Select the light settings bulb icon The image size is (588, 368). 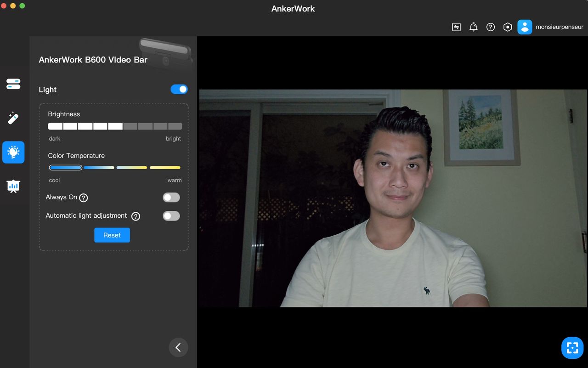coord(13,152)
